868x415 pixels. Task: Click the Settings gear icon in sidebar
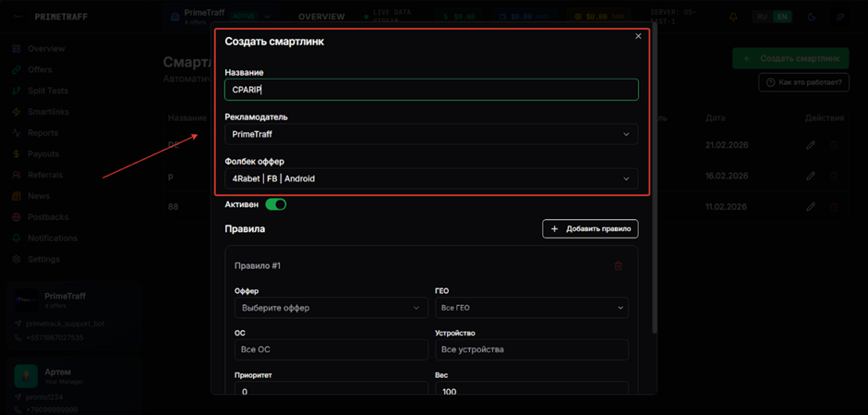coord(18,260)
